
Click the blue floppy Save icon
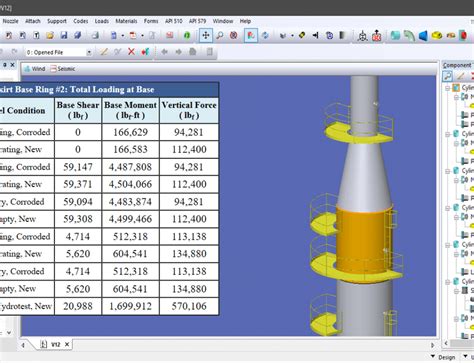pos(64,35)
